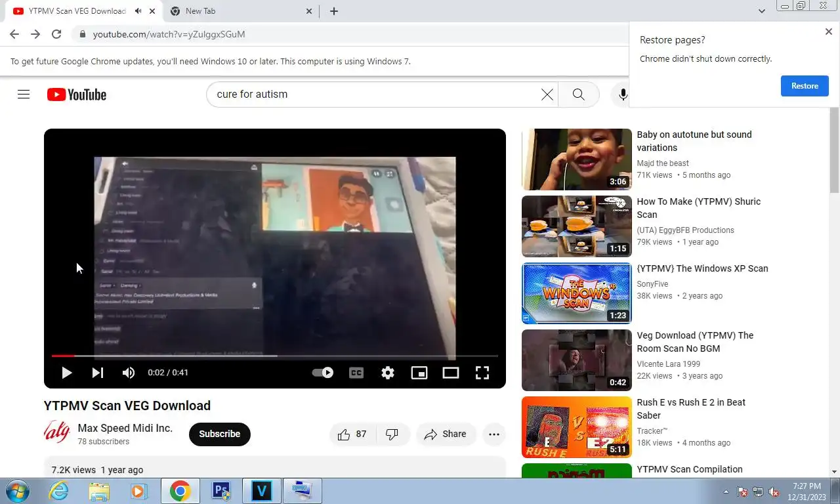This screenshot has width=840, height=504.
Task: Open Max Speed Midi Inc. channel name link
Action: (x=125, y=429)
